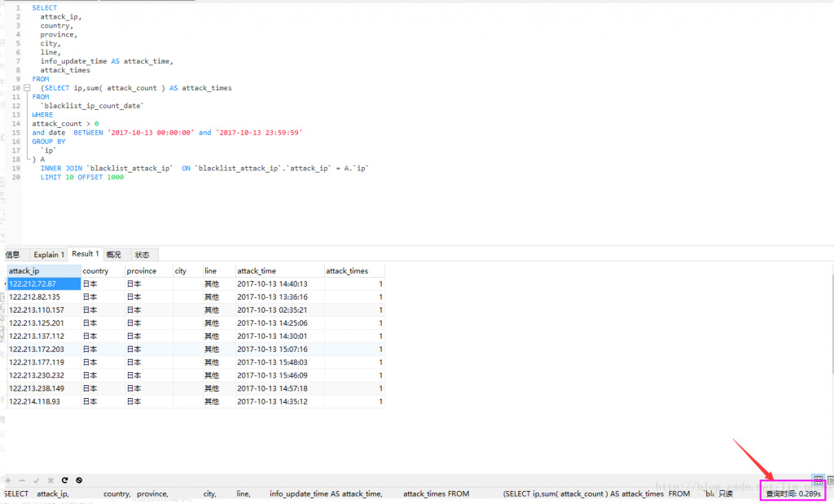The width and height of the screenshot is (834, 504).
Task: Select cell 122.213.172.203
Action: tap(44, 349)
